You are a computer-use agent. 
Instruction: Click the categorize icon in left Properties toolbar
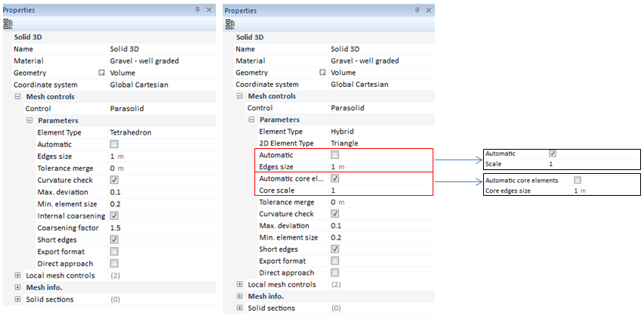[x=8, y=23]
